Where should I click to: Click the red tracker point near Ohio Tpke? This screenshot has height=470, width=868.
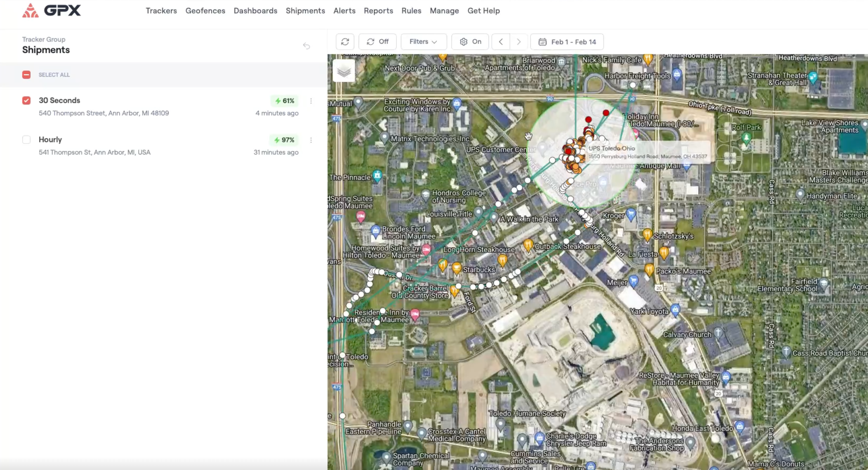pos(606,113)
